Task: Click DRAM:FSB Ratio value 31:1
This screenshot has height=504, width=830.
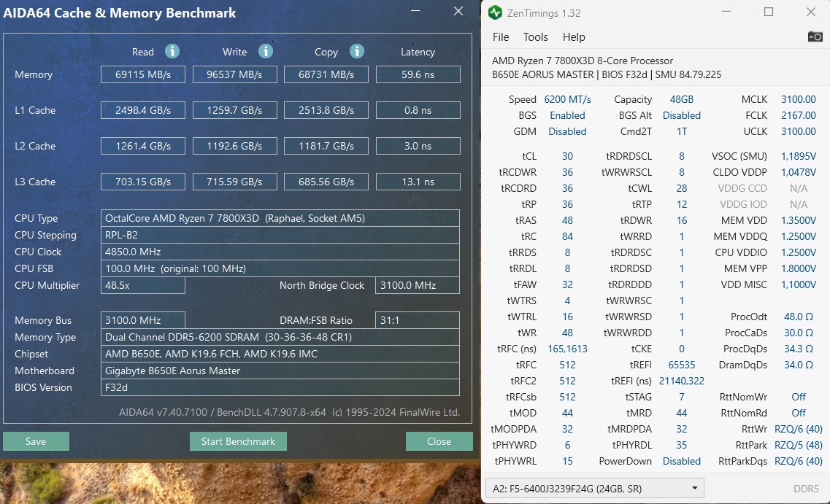Action: point(418,320)
